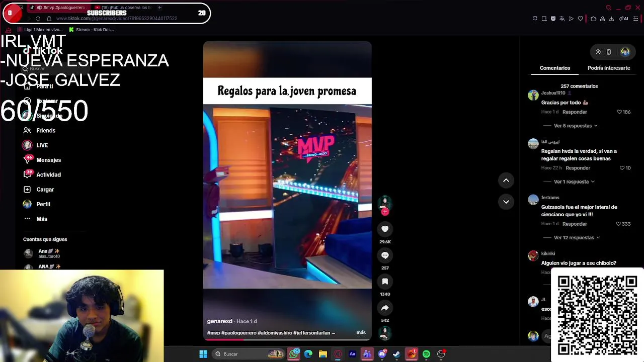Image resolution: width=644 pixels, height=362 pixels.
Task: Seek on the red video progress bar
Action: tap(287, 339)
